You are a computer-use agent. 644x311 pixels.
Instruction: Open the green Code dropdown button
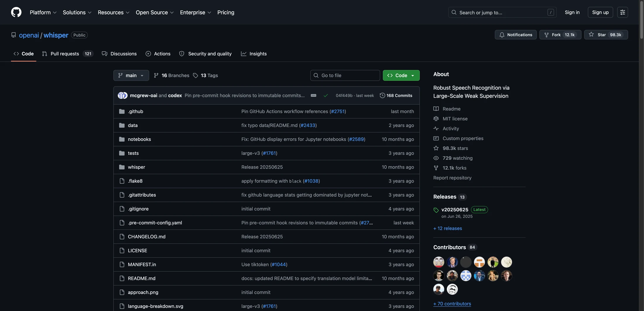click(401, 75)
